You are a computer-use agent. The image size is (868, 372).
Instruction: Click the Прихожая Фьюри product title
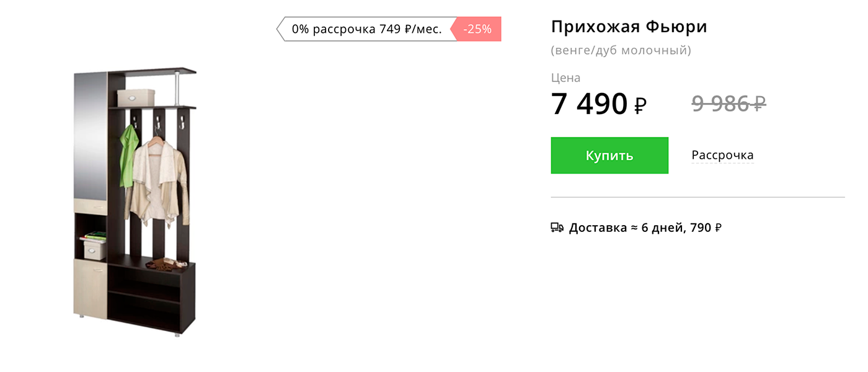click(x=629, y=27)
